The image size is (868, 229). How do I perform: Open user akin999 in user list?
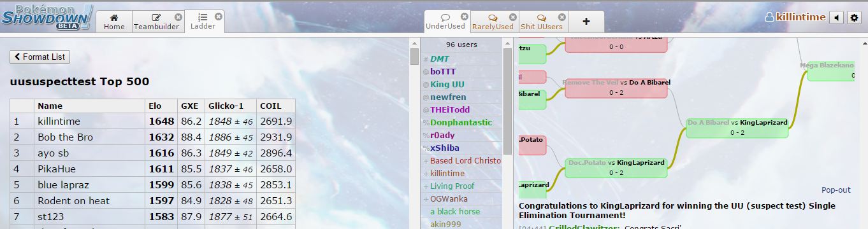tap(461, 223)
